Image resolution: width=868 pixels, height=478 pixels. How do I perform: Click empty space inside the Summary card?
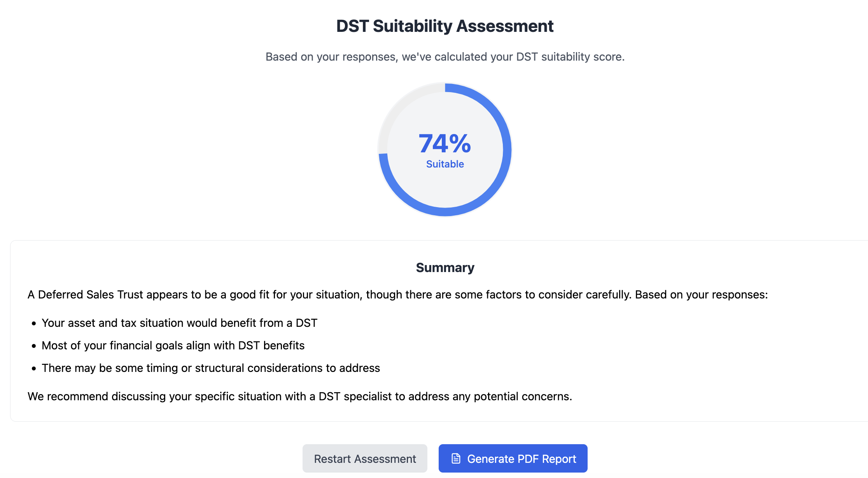tap(622, 350)
